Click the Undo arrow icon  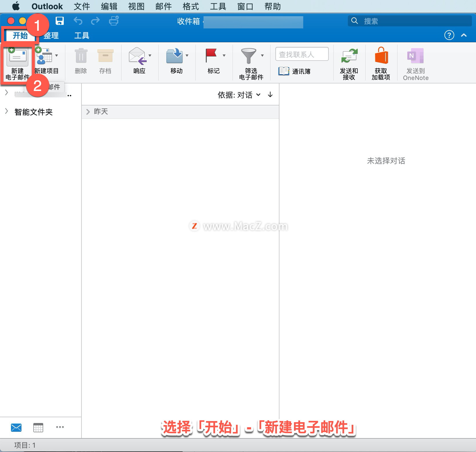click(x=78, y=21)
